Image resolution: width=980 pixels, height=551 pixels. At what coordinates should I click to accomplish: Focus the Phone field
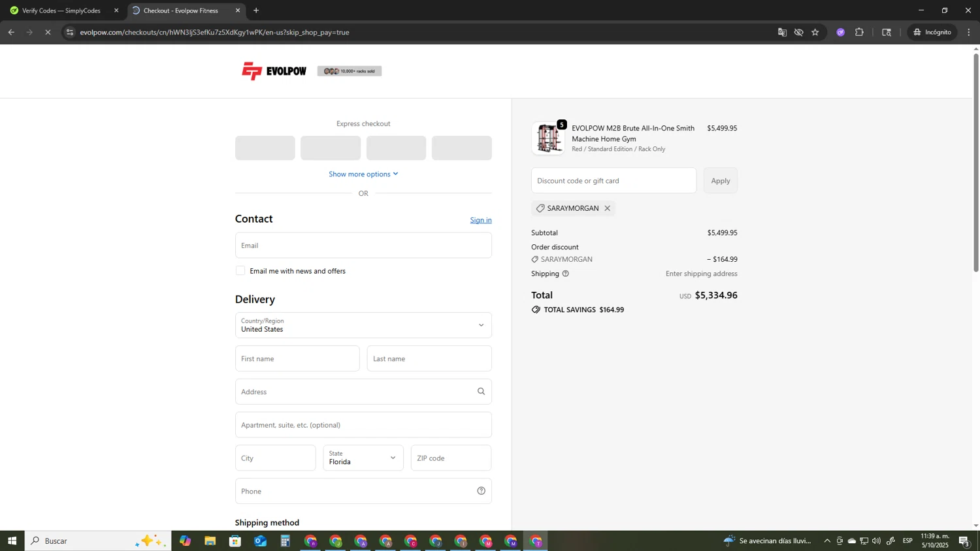tap(363, 491)
